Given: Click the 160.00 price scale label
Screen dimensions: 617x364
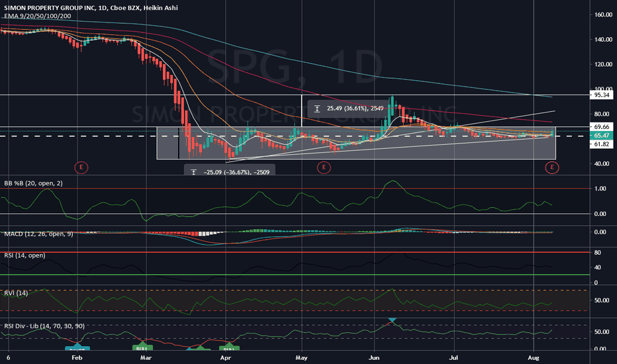Looking at the screenshot, I should 603,15.
